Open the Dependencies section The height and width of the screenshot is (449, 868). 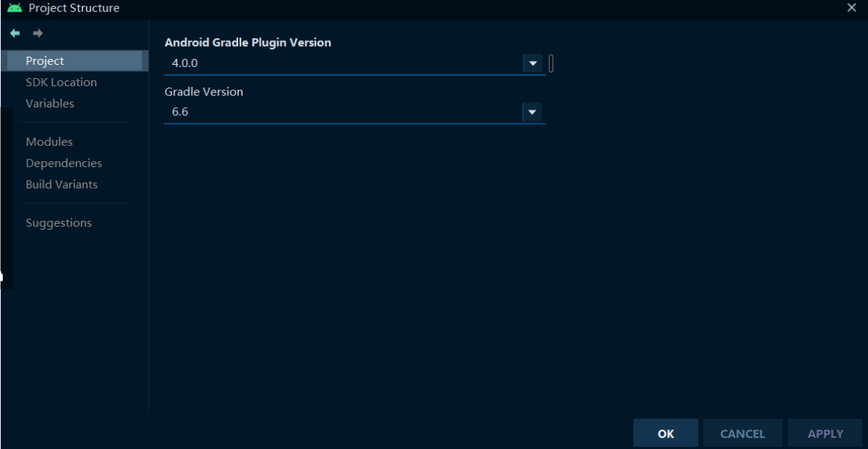(63, 163)
